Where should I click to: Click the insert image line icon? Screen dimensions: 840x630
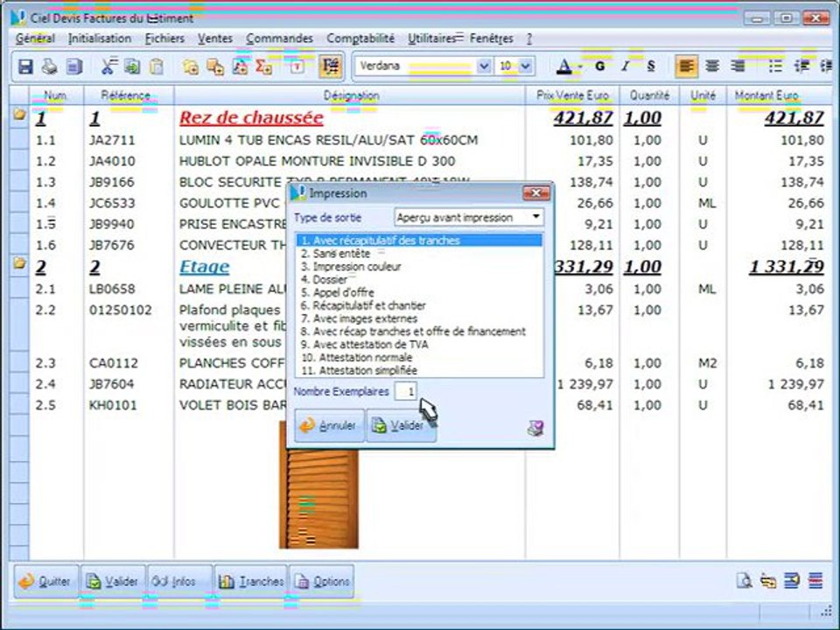tap(240, 66)
